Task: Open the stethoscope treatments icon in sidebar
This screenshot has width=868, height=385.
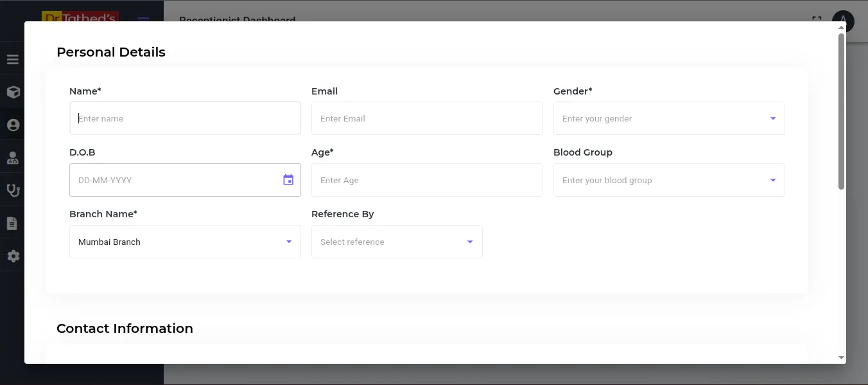Action: click(13, 190)
